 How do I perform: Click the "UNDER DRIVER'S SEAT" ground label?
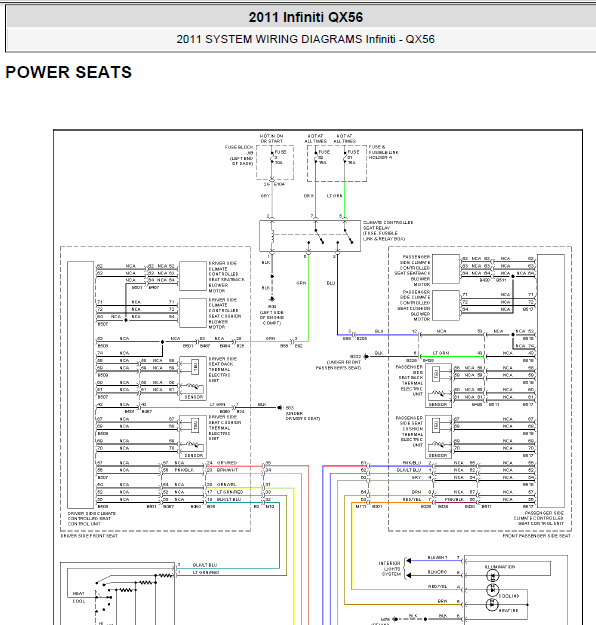pos(303,416)
